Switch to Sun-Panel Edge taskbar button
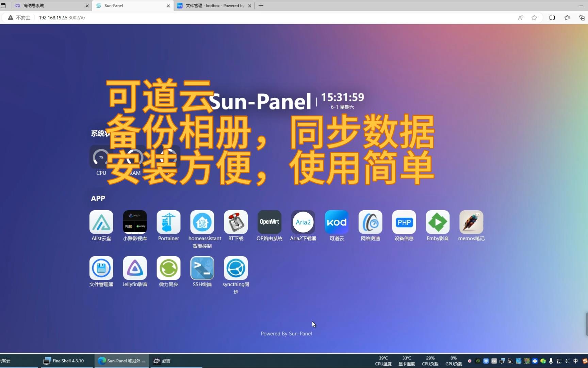The width and height of the screenshot is (588, 368). (121, 361)
